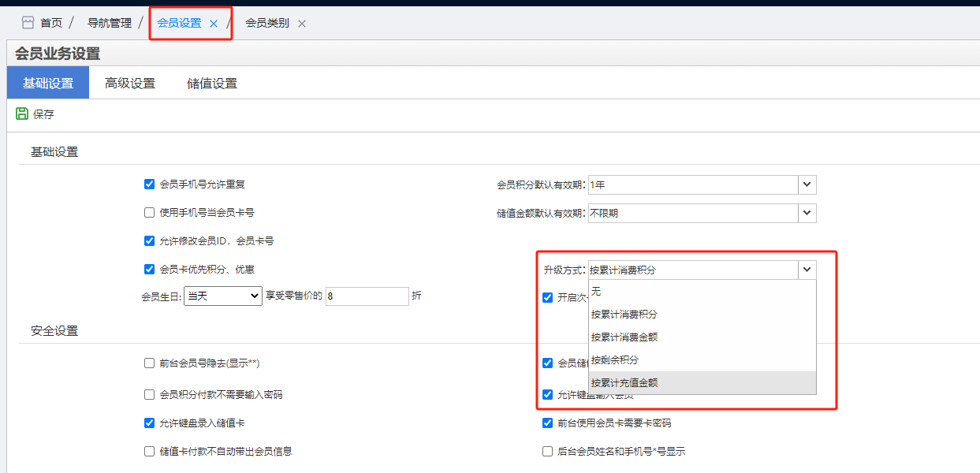Click the 会员业务设置 title
The height and width of the screenshot is (473, 980).
tap(58, 54)
